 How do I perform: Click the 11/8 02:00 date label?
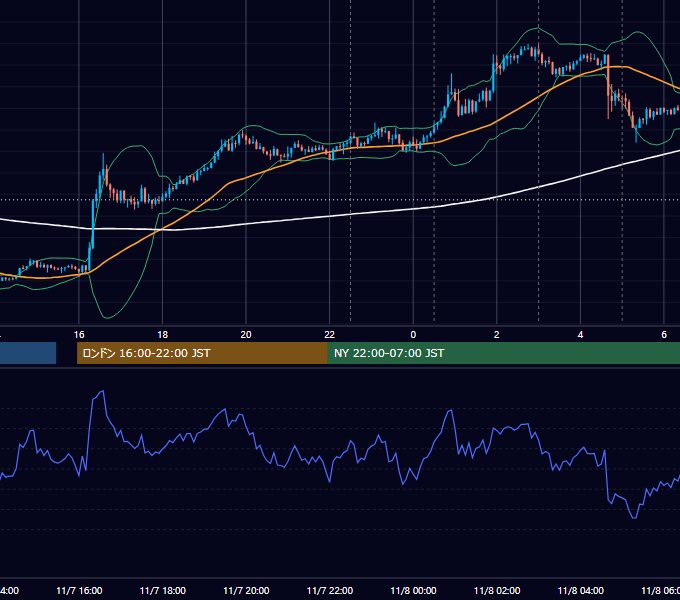(497, 590)
